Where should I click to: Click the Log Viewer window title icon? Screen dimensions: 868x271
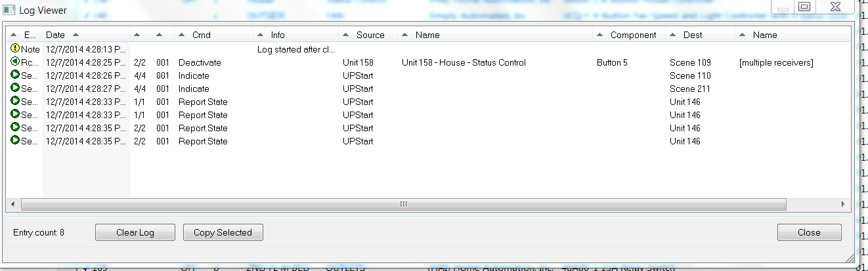coord(10,10)
